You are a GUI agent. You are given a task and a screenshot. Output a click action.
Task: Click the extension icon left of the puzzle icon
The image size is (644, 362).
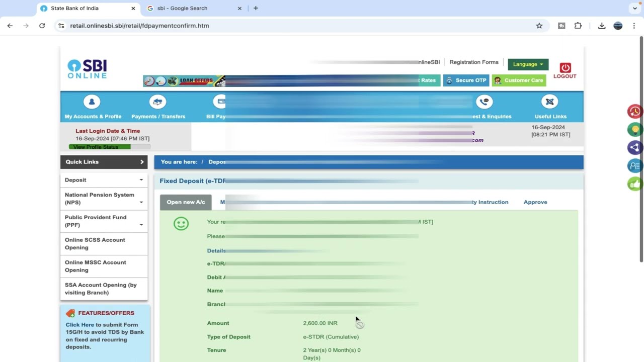click(x=562, y=26)
